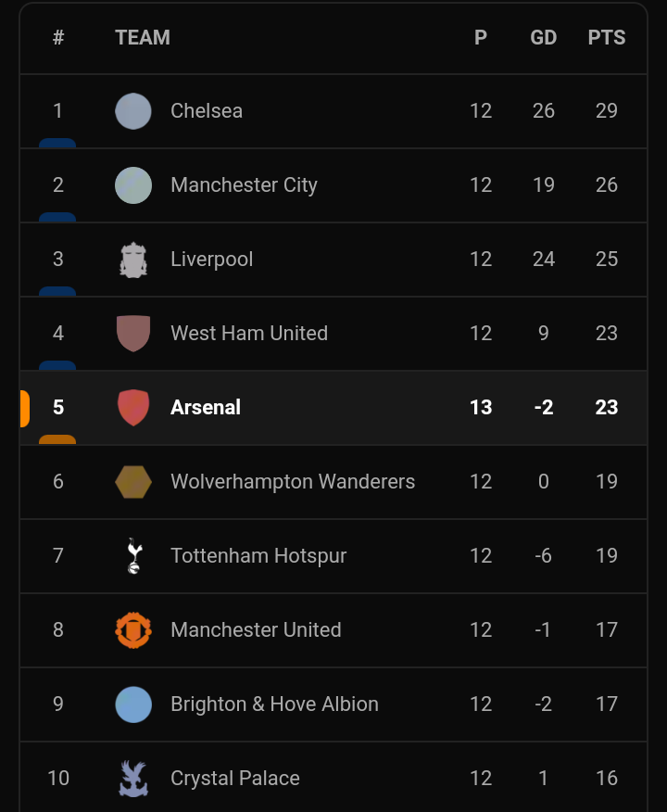Click the West Ham United shield crest
The width and height of the screenshot is (667, 812).
pos(133,334)
